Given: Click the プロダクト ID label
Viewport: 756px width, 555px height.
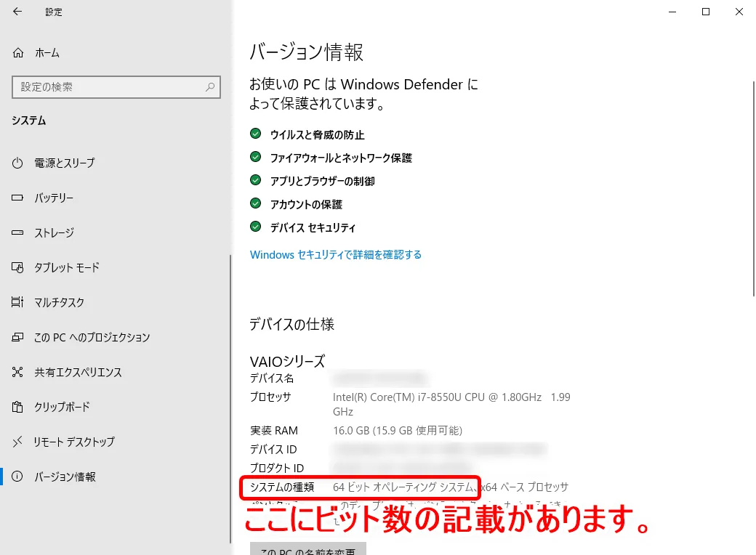Looking at the screenshot, I should (x=277, y=468).
